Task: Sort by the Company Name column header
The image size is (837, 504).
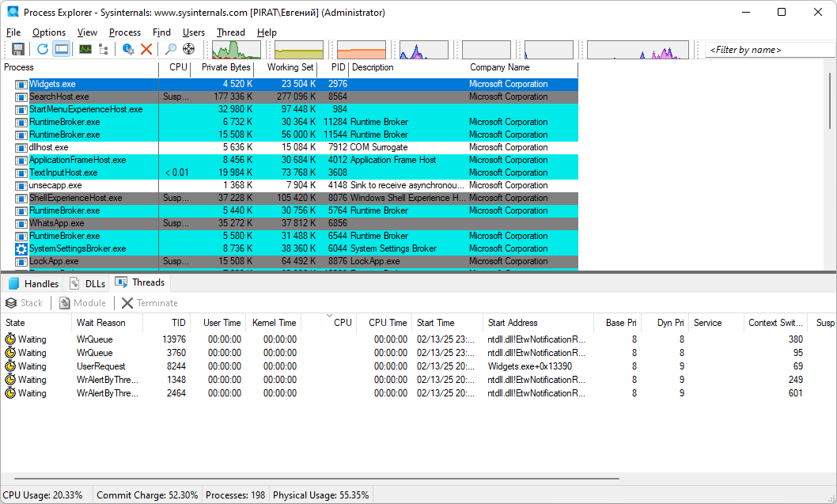Action: point(522,67)
